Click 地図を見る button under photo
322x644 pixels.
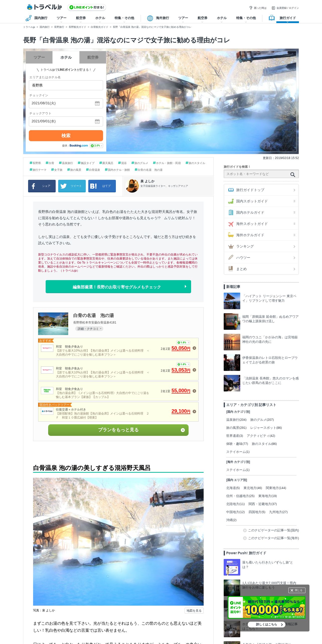194,611
